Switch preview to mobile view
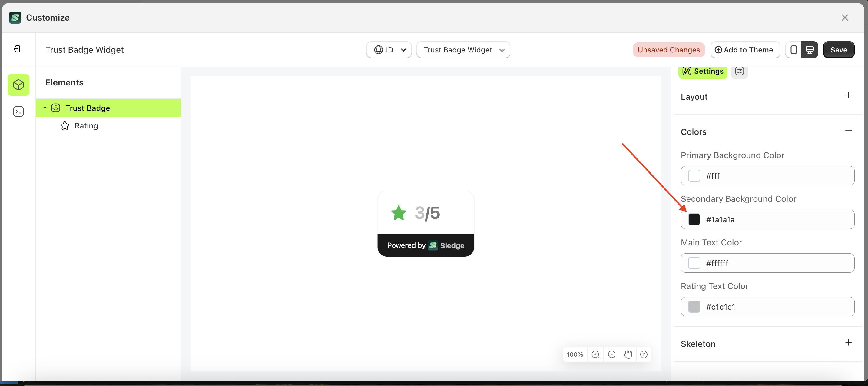The image size is (868, 386). [x=793, y=50]
